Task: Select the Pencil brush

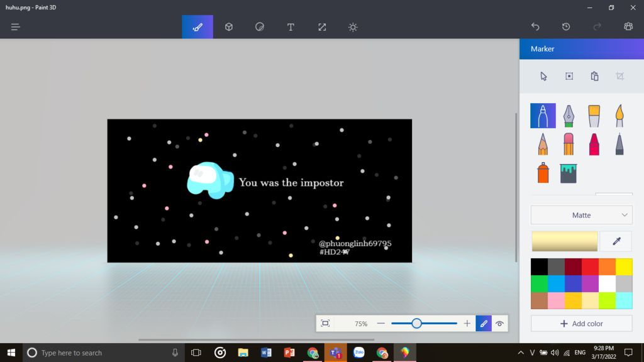Action: pos(543,144)
